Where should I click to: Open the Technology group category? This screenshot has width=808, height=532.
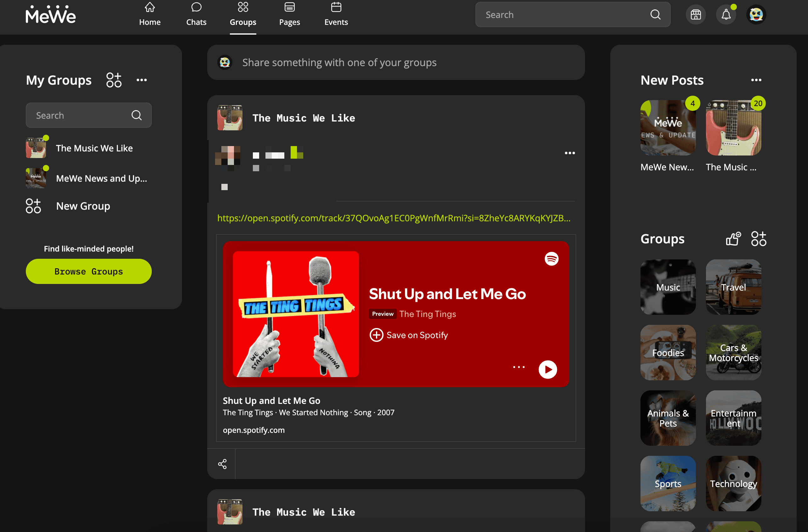click(733, 484)
